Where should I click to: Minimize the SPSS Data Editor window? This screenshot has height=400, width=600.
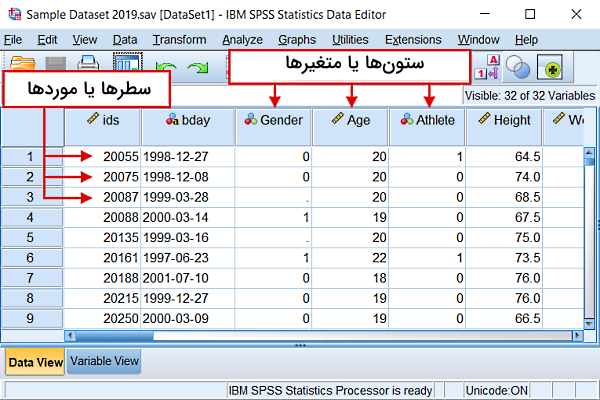click(x=485, y=14)
